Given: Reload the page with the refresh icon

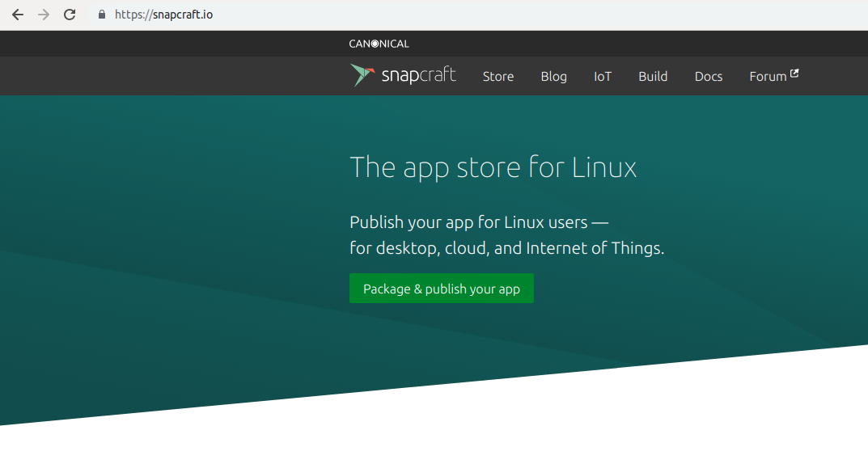Looking at the screenshot, I should pos(70,15).
